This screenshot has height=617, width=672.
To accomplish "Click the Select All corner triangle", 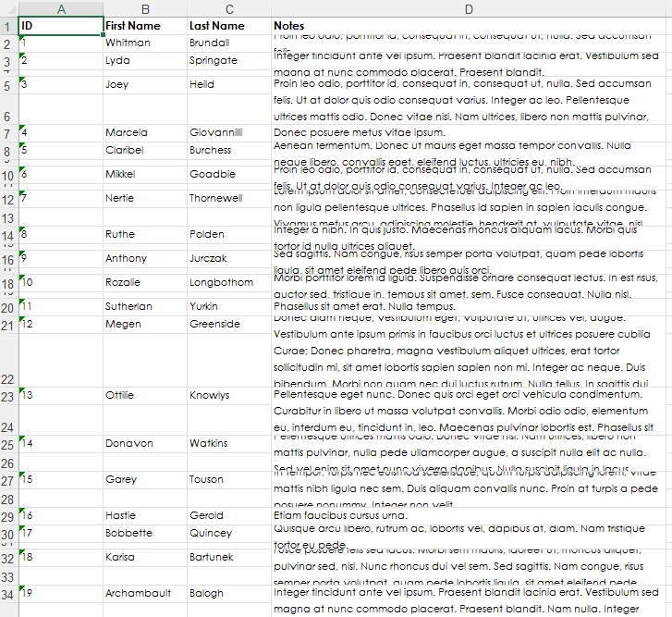I will (8, 8).
